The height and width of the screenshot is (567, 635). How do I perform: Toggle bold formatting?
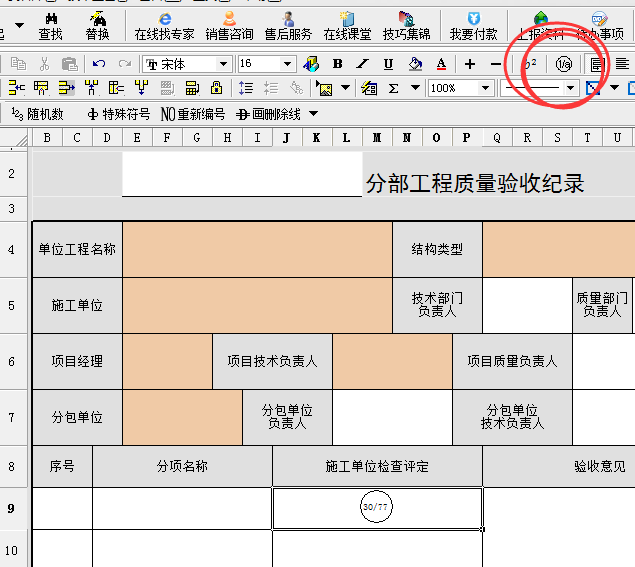click(337, 64)
